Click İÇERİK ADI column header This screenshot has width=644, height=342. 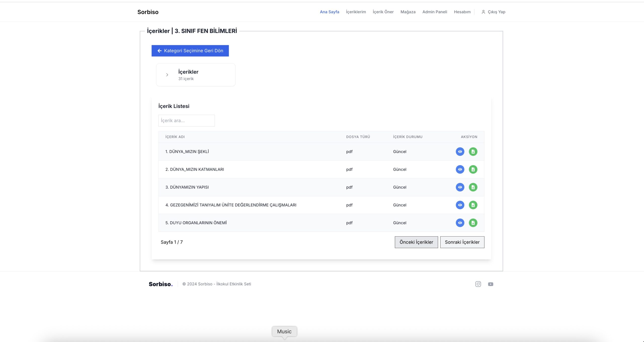tap(175, 137)
